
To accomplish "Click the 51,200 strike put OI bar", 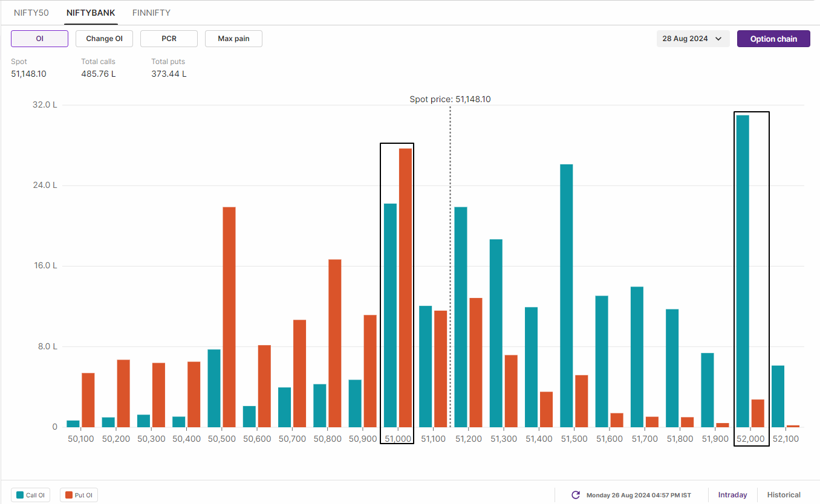I will point(476,363).
